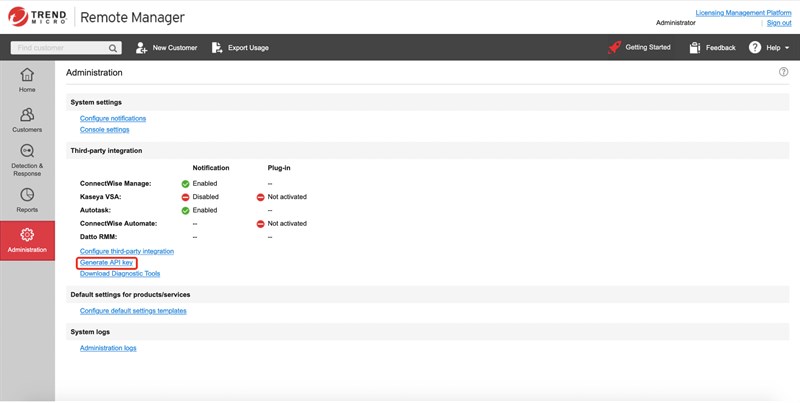Open Configure third-party integration link

pyautogui.click(x=126, y=251)
